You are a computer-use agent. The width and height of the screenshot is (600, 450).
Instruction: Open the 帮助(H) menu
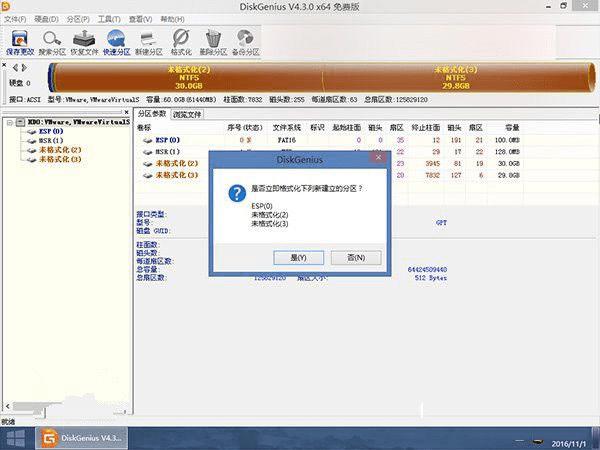(x=172, y=19)
